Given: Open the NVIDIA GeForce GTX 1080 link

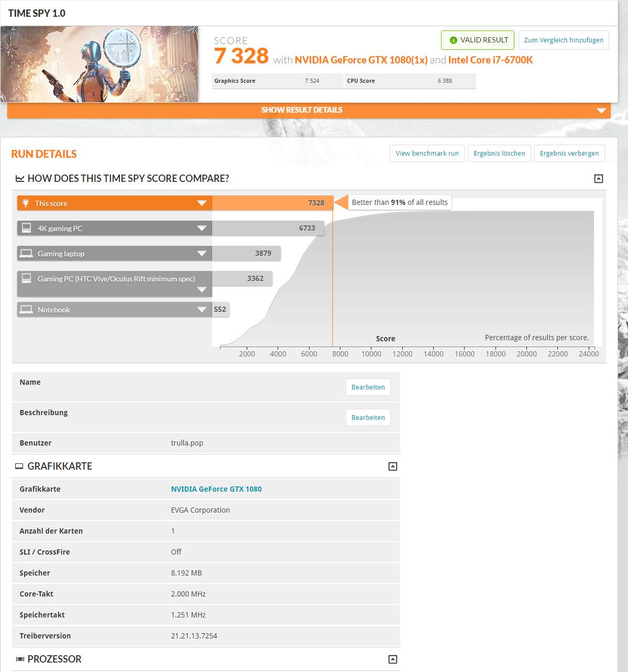Looking at the screenshot, I should pyautogui.click(x=216, y=489).
